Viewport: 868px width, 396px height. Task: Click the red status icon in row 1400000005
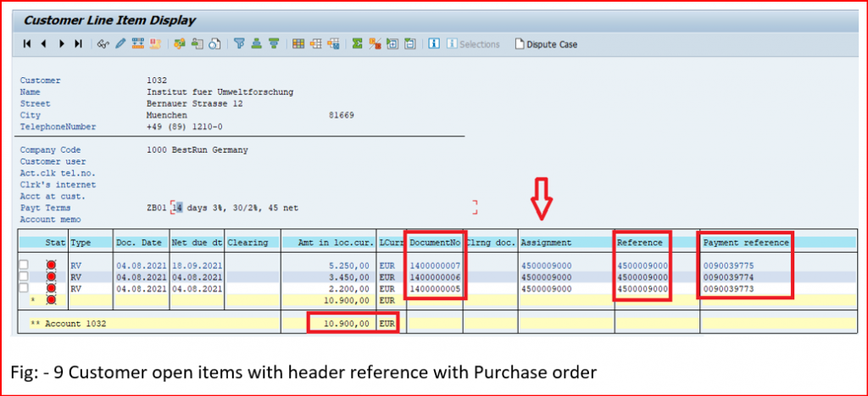52,288
